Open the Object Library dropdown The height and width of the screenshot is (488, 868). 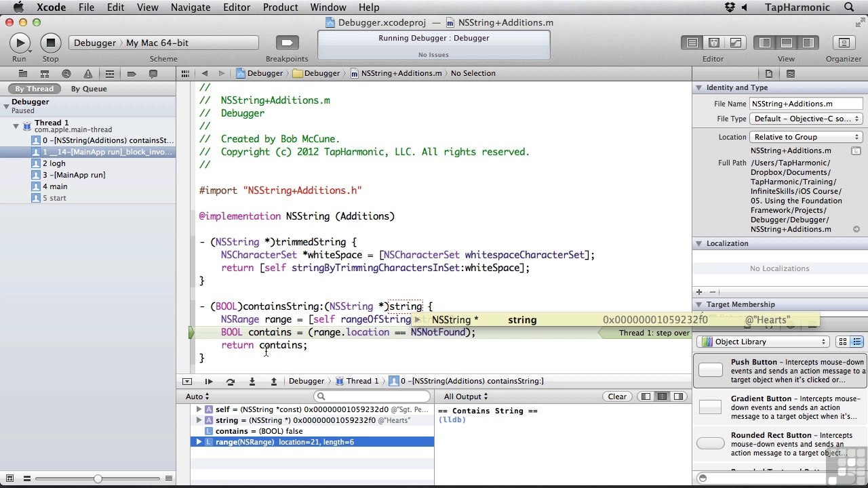pos(764,342)
